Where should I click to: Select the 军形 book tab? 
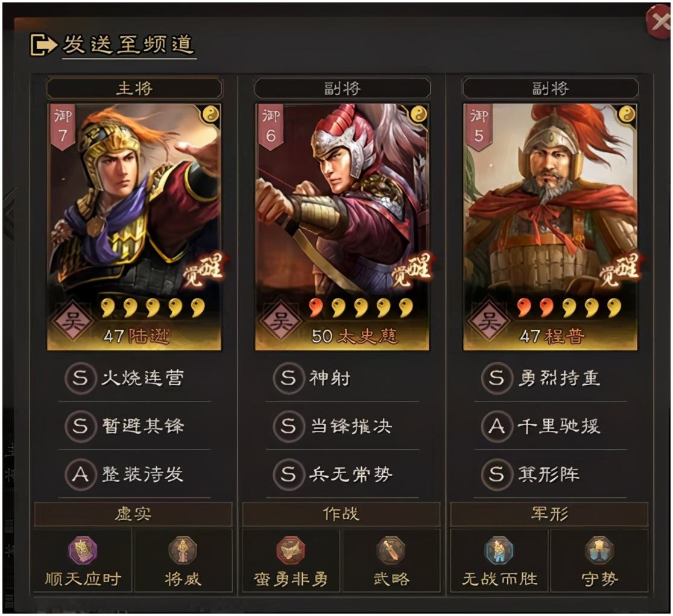(549, 514)
